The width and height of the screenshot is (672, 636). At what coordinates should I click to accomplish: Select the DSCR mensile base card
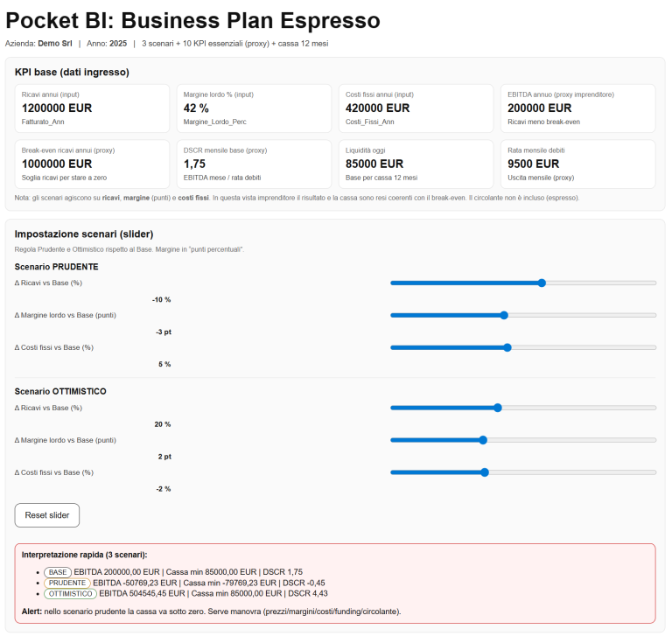pos(254,164)
